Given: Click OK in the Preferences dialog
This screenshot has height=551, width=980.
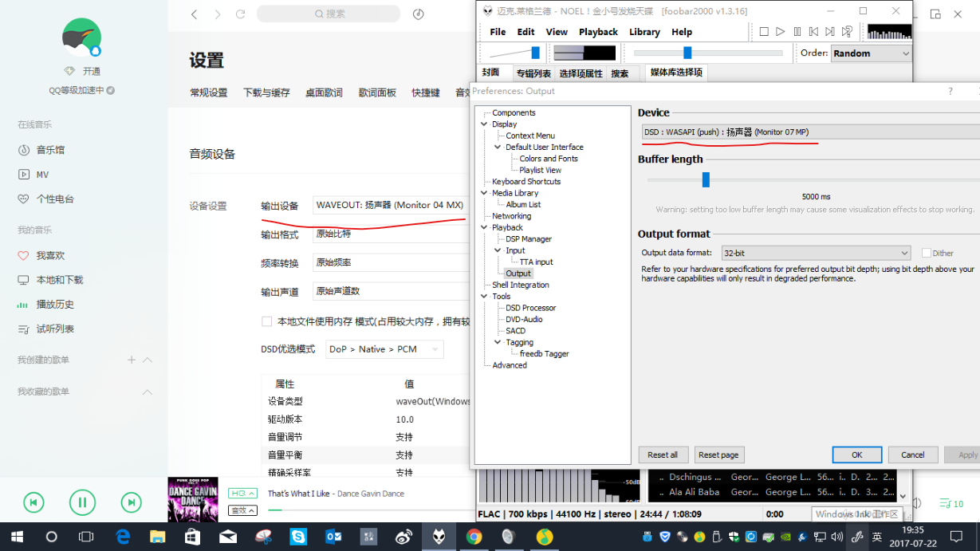Looking at the screenshot, I should coord(856,455).
